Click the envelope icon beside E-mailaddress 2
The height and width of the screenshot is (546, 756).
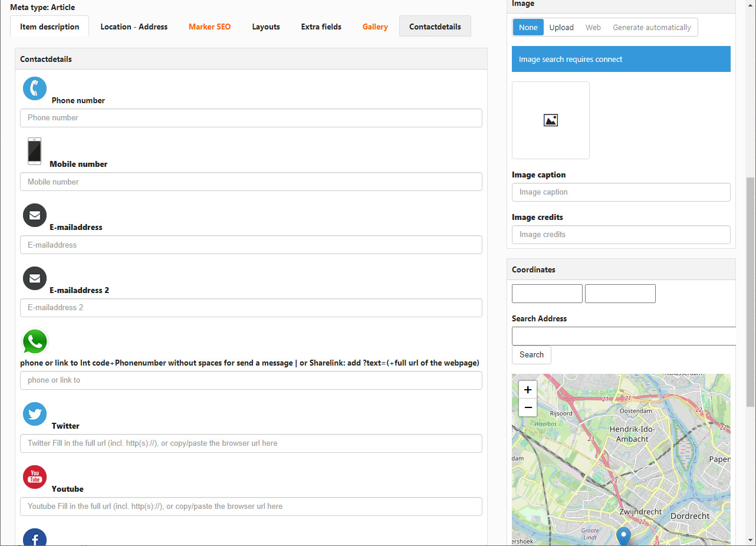pyautogui.click(x=35, y=278)
